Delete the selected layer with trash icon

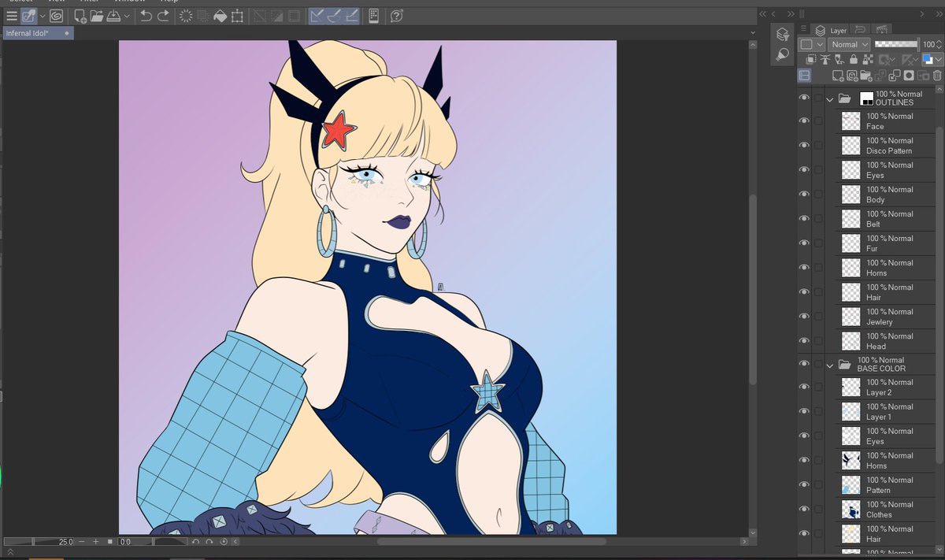[x=936, y=76]
